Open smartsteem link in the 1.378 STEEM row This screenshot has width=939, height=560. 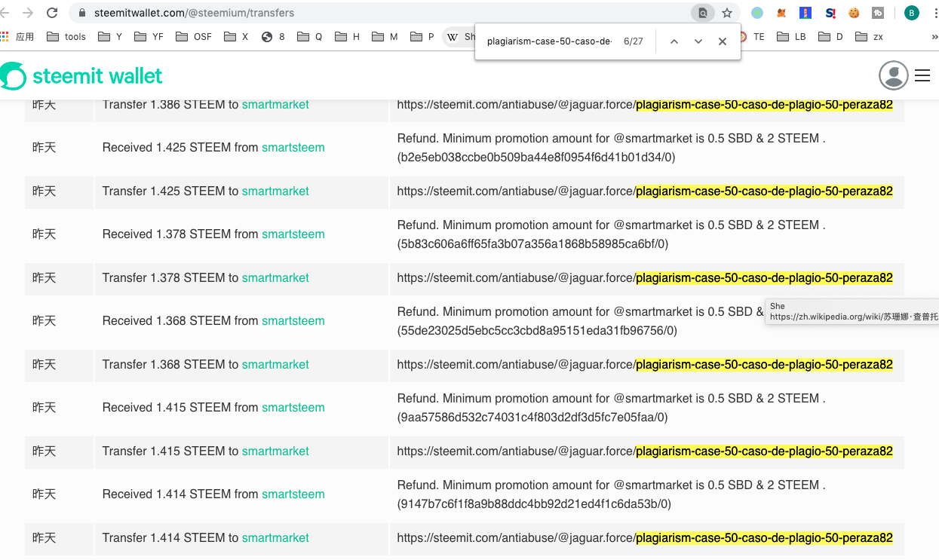293,234
